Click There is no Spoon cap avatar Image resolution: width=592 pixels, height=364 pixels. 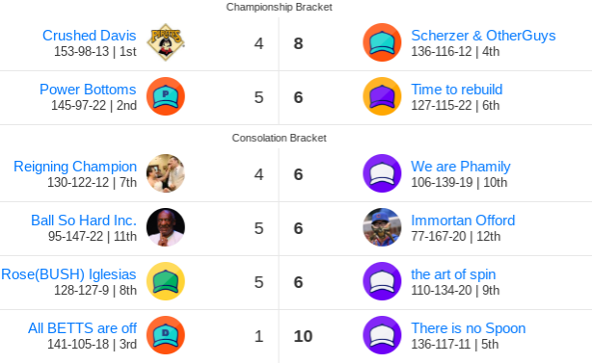[382, 335]
